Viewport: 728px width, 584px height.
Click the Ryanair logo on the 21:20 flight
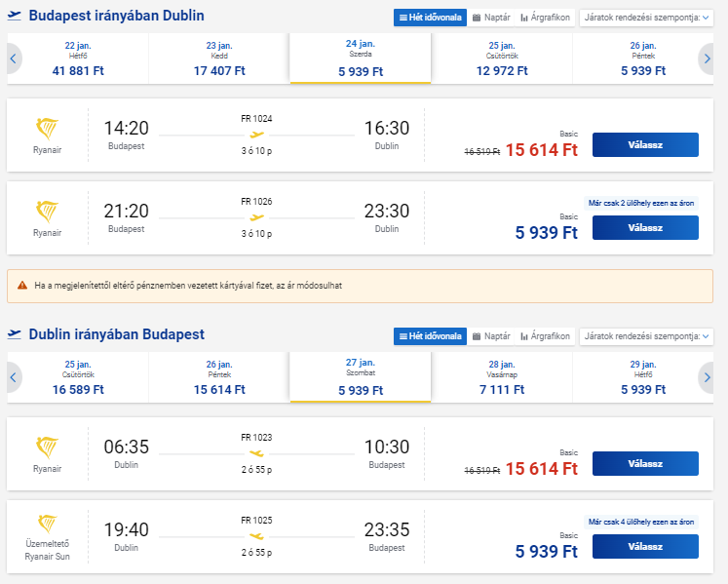pos(47,212)
